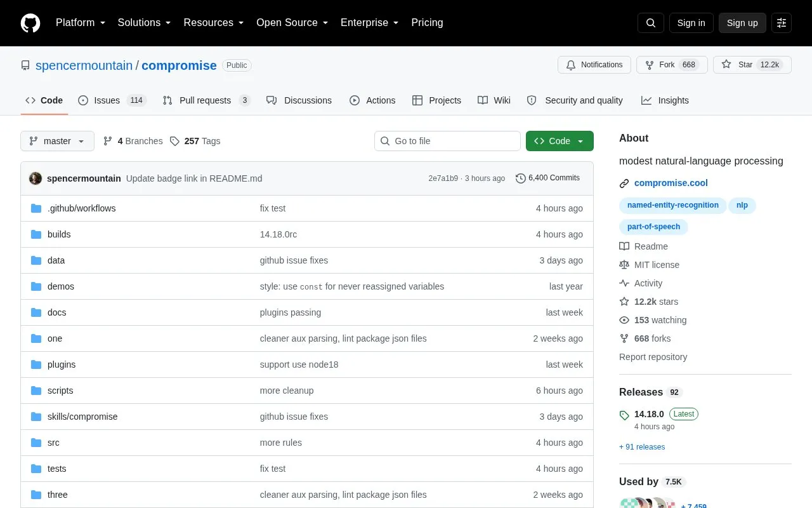Screen dimensions: 812x508
Task: Click the tag icon beside release 14.18.0
Action: (x=624, y=415)
